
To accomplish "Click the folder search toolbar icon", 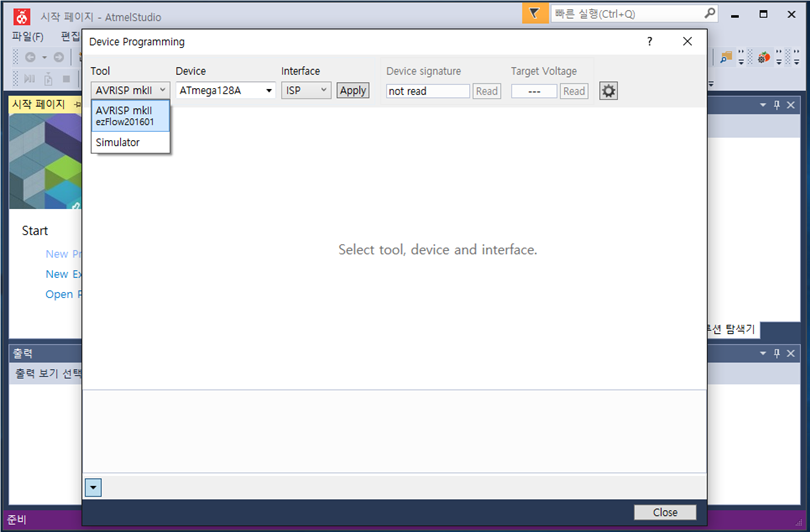I will coord(726,57).
